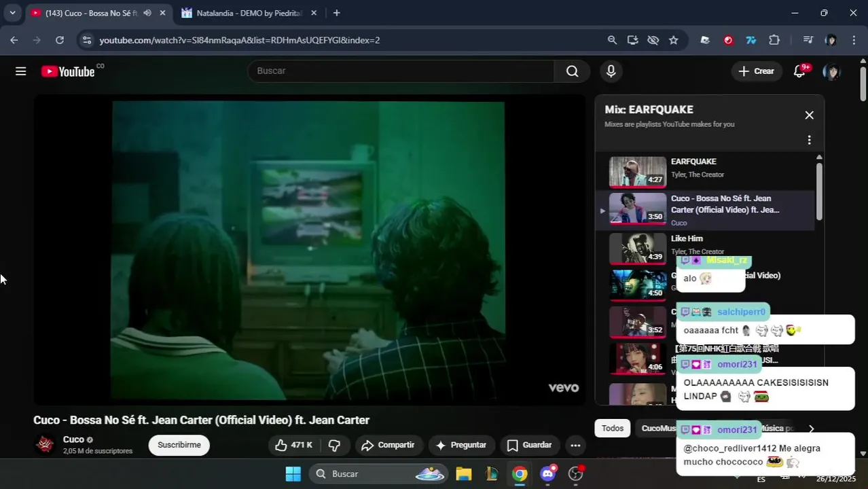The width and height of the screenshot is (868, 489).
Task: Close the Mix EARFQUAKE playlist panel
Action: tap(809, 115)
